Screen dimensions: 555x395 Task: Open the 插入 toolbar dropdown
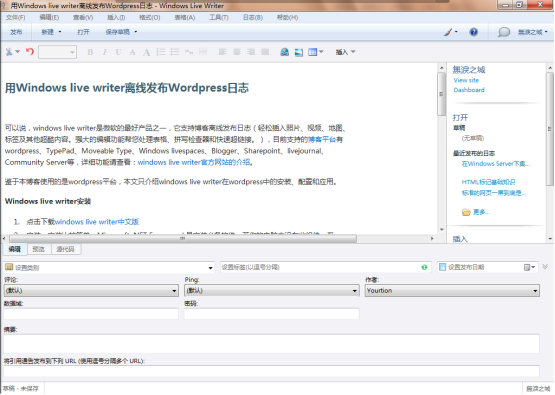[x=345, y=52]
